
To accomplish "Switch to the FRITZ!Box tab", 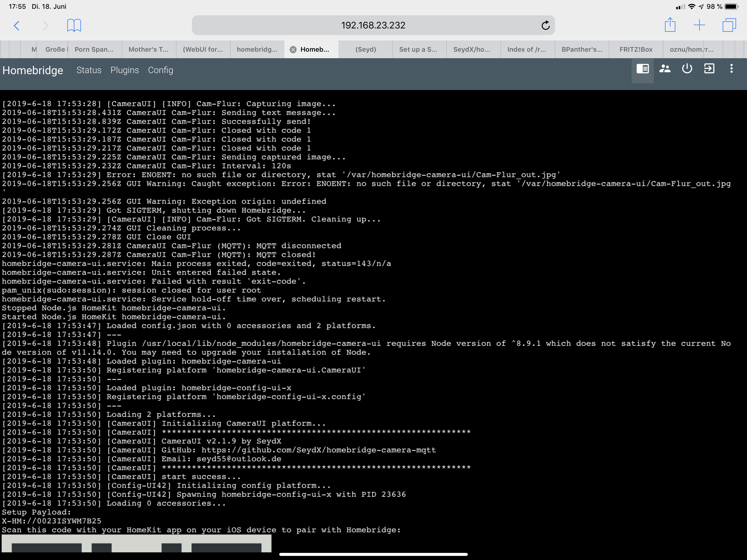I will [635, 50].
